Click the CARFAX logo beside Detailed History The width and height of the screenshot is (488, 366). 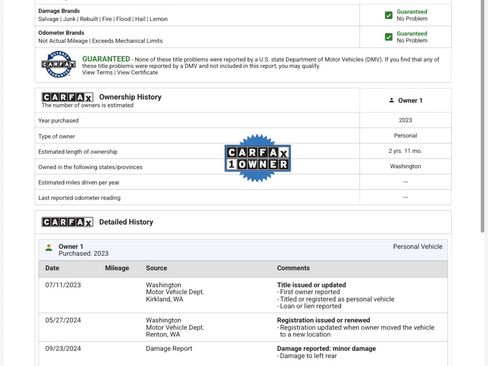(67, 222)
